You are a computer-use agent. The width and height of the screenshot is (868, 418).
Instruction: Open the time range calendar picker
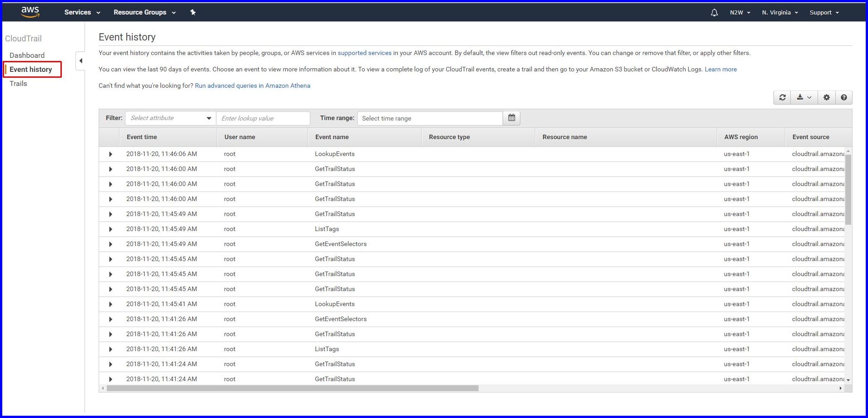[x=511, y=118]
